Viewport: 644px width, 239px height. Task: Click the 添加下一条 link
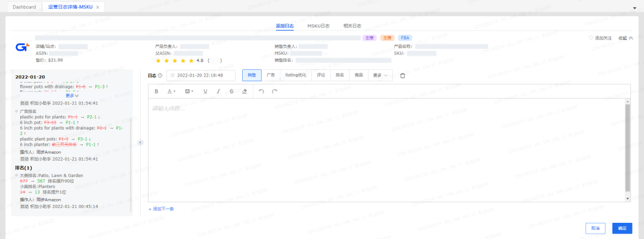tap(161, 209)
